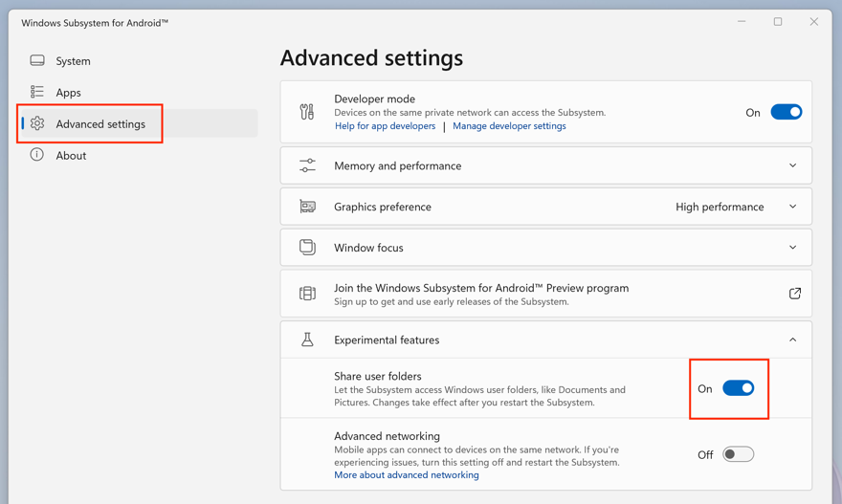Click the Graphics preference label

point(383,207)
